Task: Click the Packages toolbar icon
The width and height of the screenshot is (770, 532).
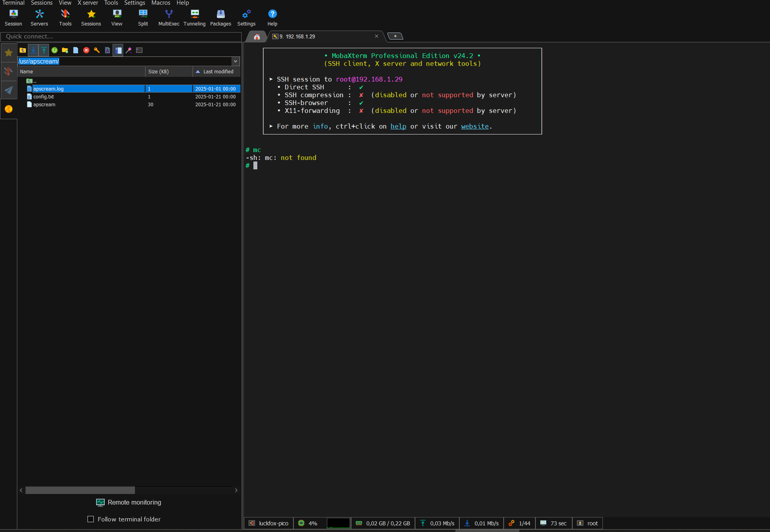Action: pos(220,18)
